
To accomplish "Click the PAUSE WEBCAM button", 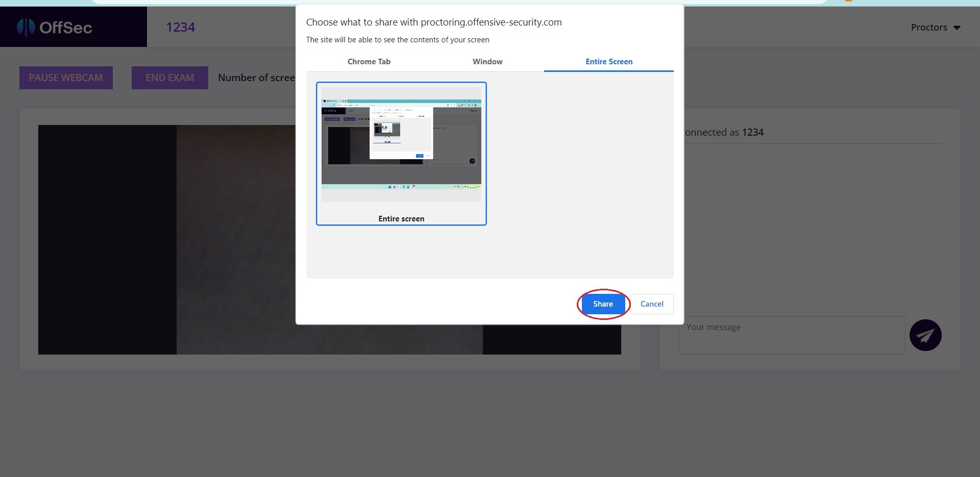I will click(66, 78).
